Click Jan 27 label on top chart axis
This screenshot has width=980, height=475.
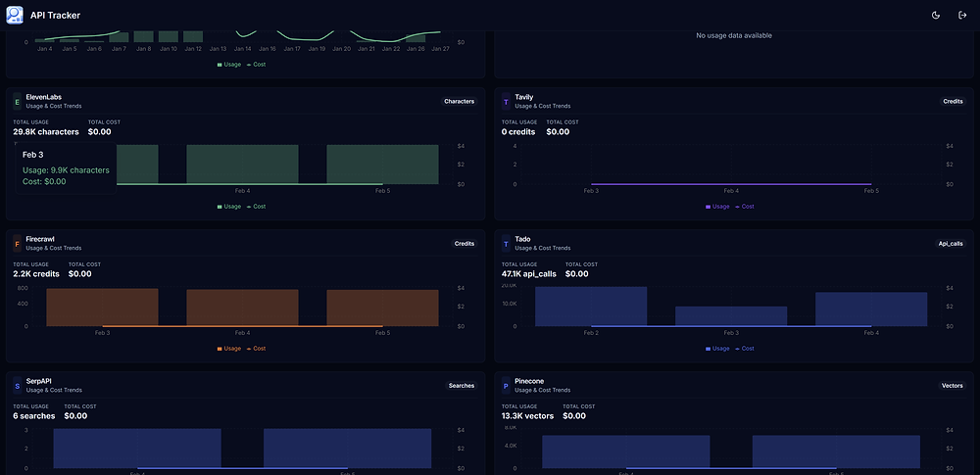click(x=440, y=49)
